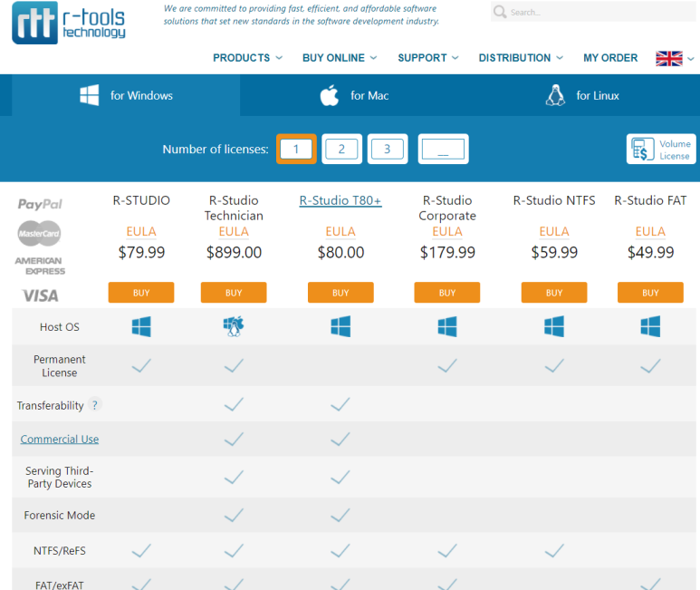The image size is (700, 590).
Task: Click the $179.99 Corporate price
Action: pyautogui.click(x=447, y=253)
